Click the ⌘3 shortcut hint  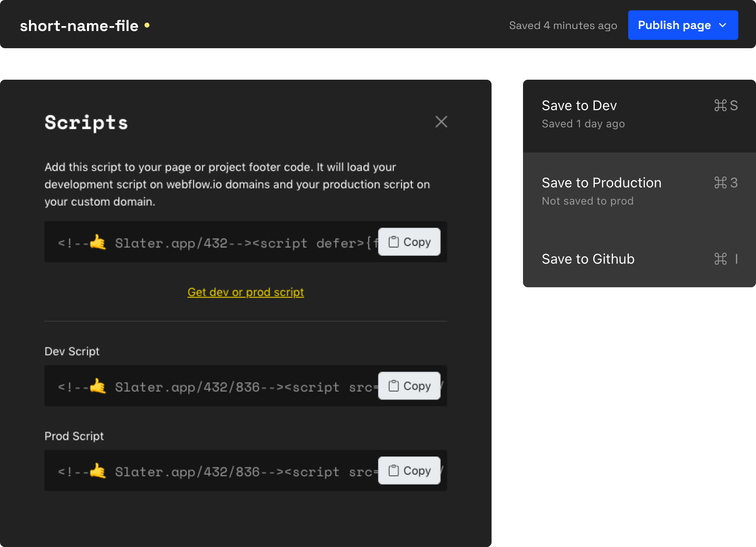tap(726, 182)
